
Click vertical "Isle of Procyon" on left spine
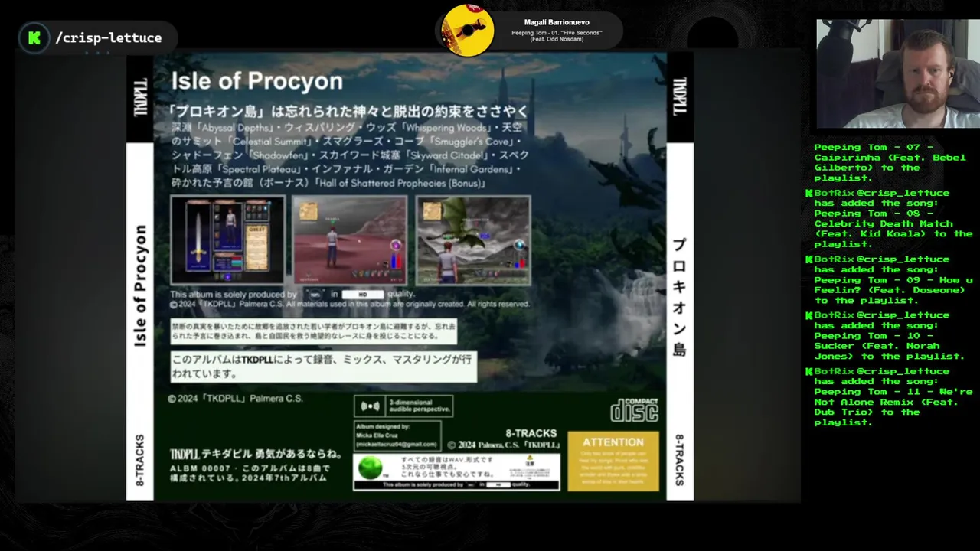(x=140, y=285)
